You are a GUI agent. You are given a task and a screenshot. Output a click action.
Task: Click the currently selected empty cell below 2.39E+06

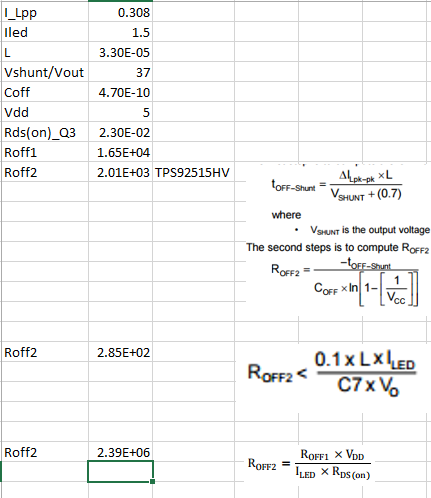(121, 472)
